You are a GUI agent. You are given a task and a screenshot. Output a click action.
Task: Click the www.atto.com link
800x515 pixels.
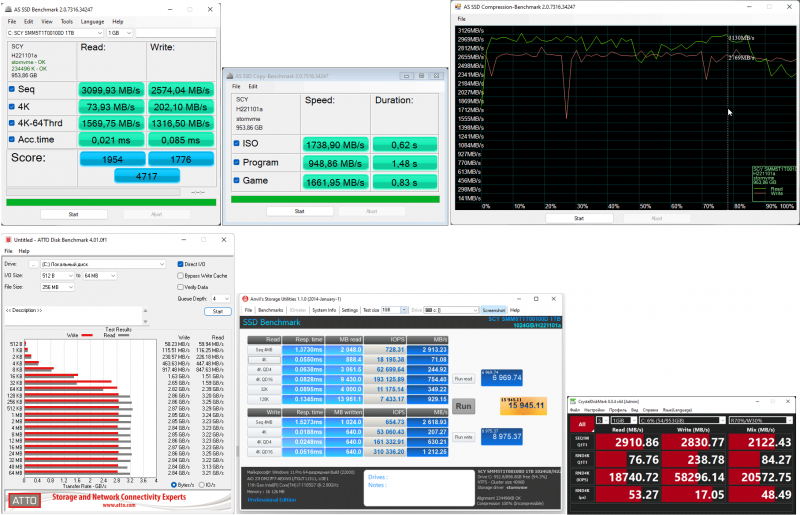click(x=119, y=505)
